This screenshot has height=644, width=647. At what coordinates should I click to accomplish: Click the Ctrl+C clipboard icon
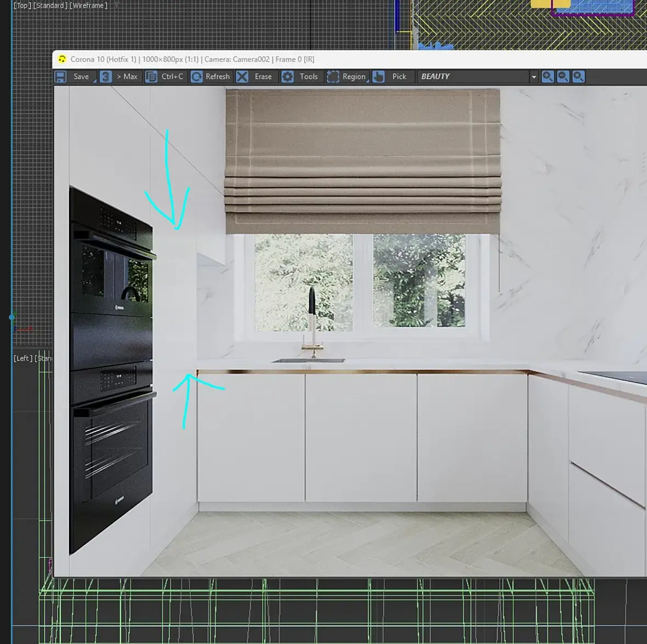tap(151, 77)
